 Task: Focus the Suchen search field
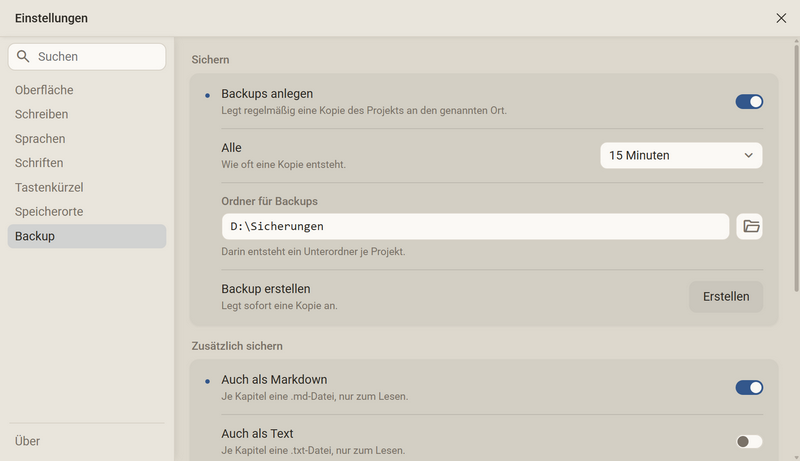click(87, 57)
